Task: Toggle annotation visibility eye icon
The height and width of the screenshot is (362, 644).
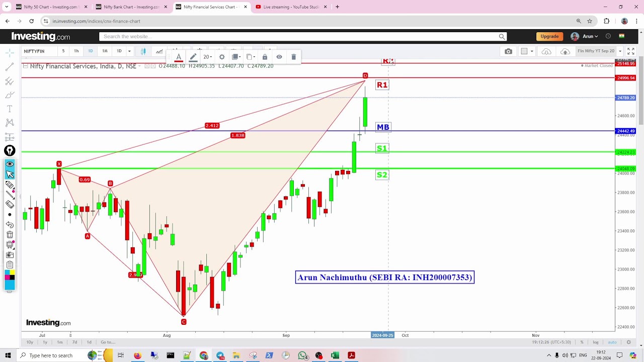Action: click(x=10, y=164)
